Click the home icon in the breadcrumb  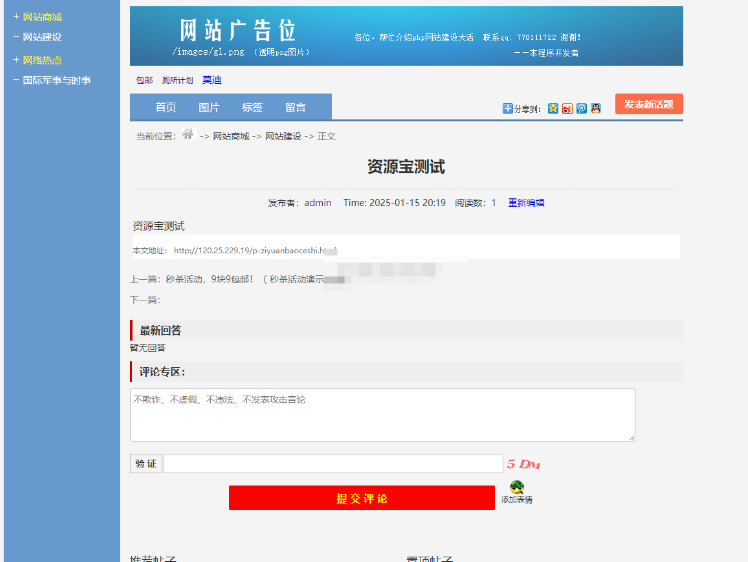188,134
